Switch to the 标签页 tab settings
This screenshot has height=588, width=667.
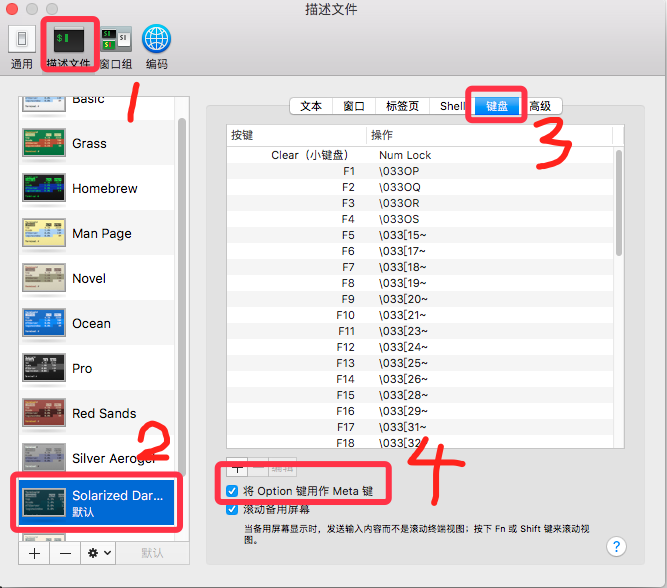point(402,106)
